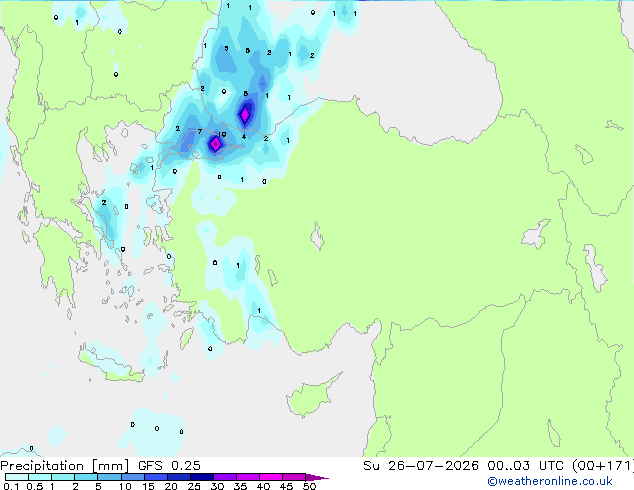Click the 45–50 mm legend color box

[294, 477]
